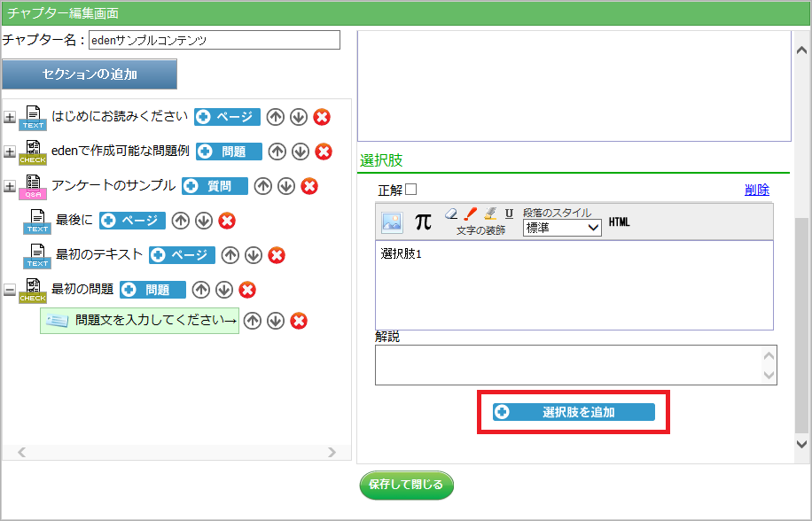The height and width of the screenshot is (521, 812).
Task: Move 'はじめにお読みください' section down
Action: [298, 118]
